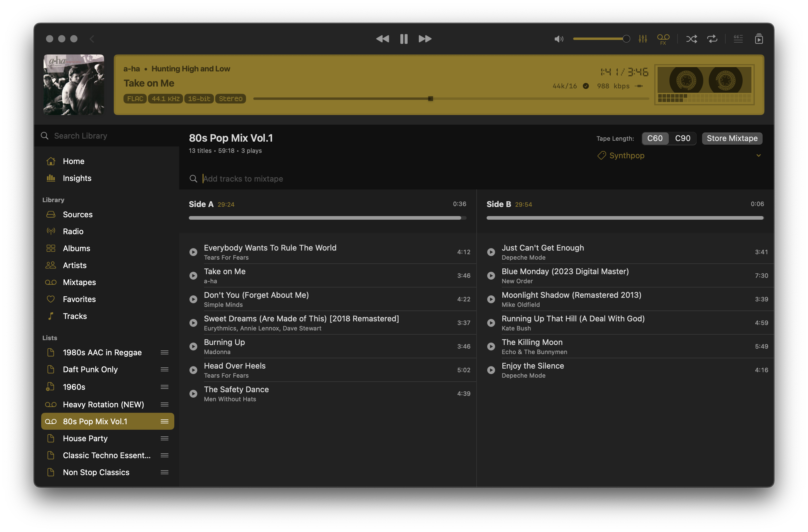Open the equalizer settings icon
Screen dimensions: 808x532
pyautogui.click(x=643, y=39)
